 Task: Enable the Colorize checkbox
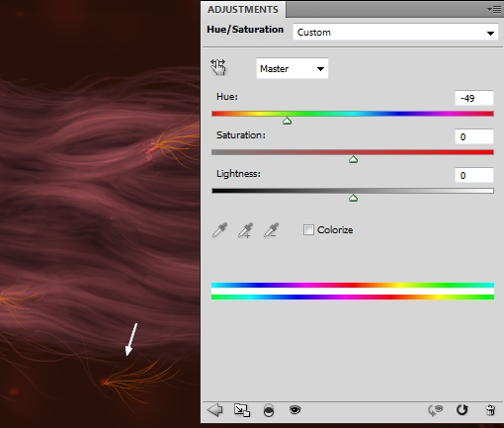308,229
